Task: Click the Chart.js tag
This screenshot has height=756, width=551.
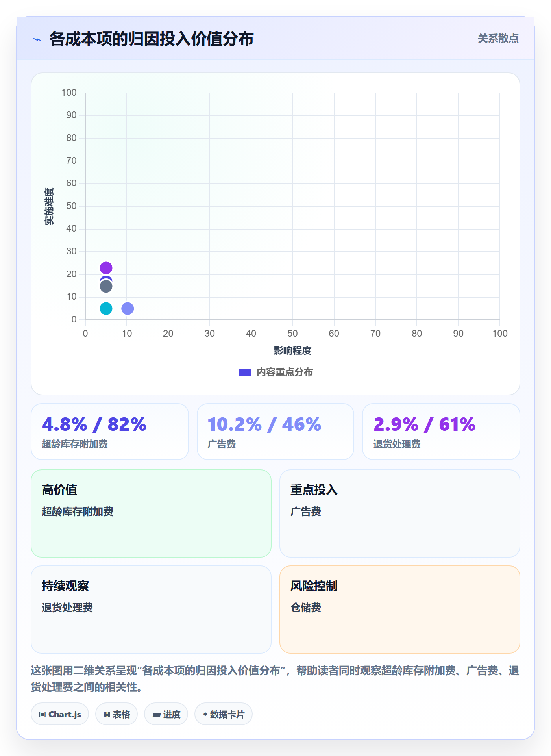Action: point(60,714)
